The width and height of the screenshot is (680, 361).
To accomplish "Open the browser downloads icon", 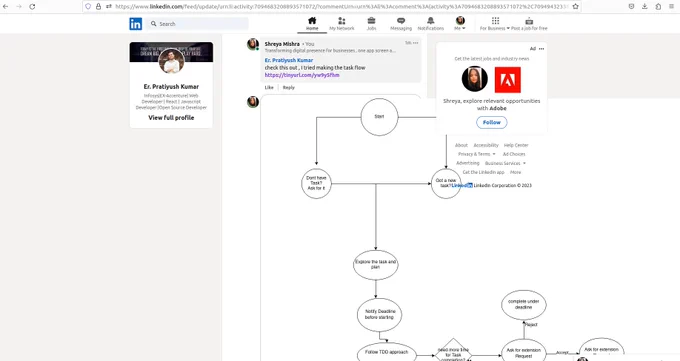I will pyautogui.click(x=645, y=7).
